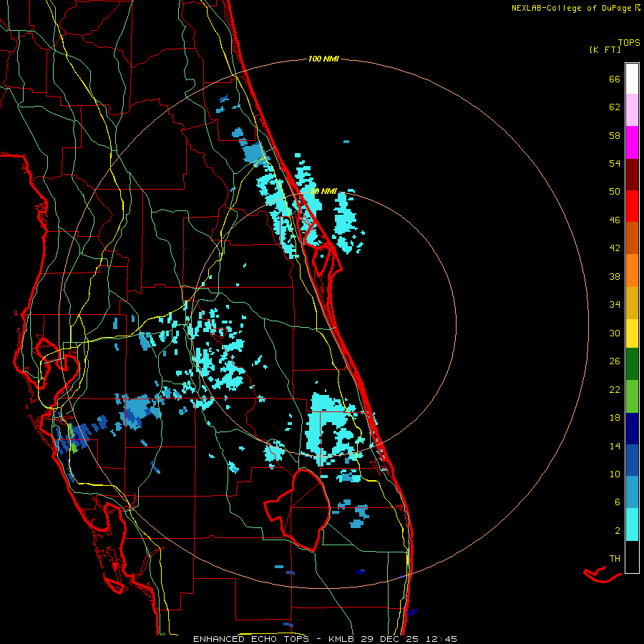Click the light pink legend swatch
Viewport: 644px width, 644px height.
(x=632, y=110)
